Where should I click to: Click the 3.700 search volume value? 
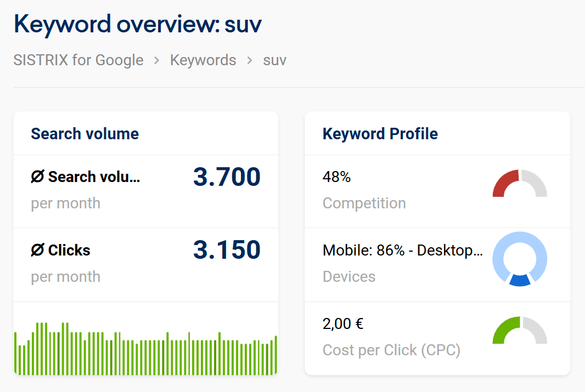(x=227, y=177)
